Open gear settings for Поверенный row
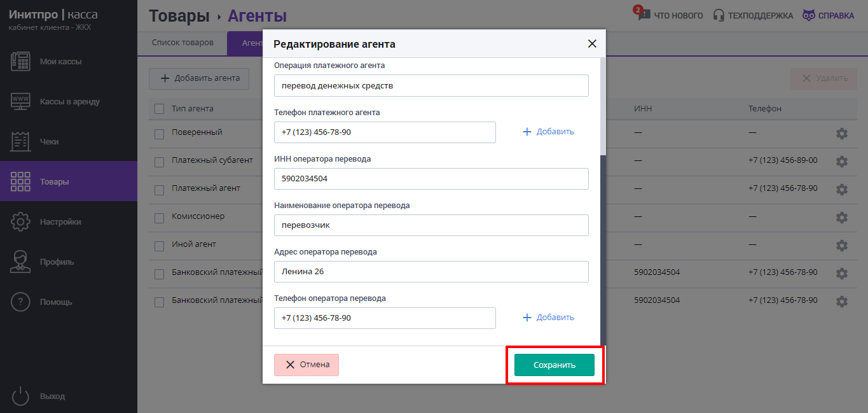Viewport: 868px width, 413px height. click(x=842, y=134)
